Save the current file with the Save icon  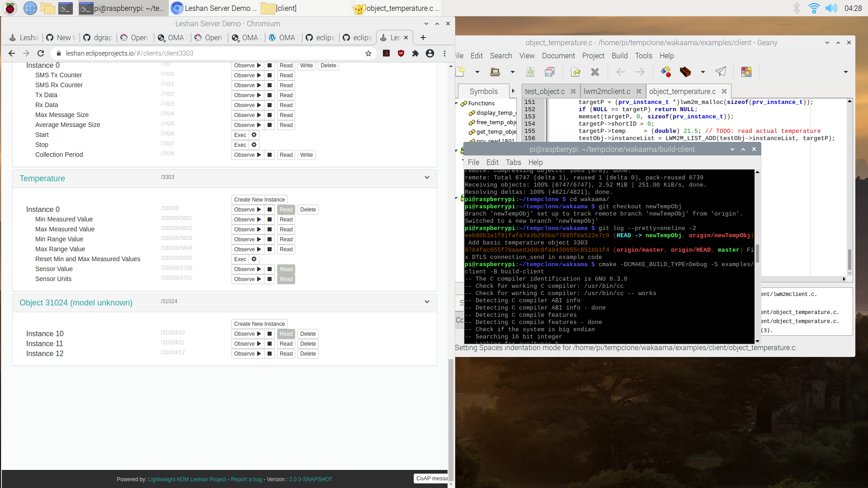(530, 72)
